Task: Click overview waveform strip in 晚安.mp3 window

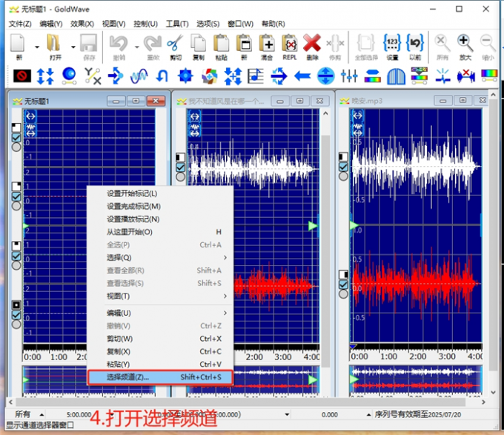Action: point(416,379)
